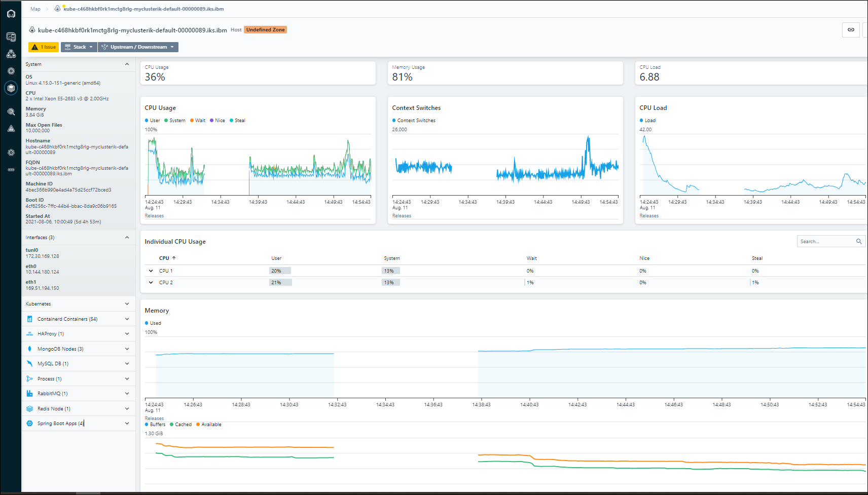This screenshot has height=495, width=868.
Task: Sort by the Wait column header
Action: click(531, 258)
